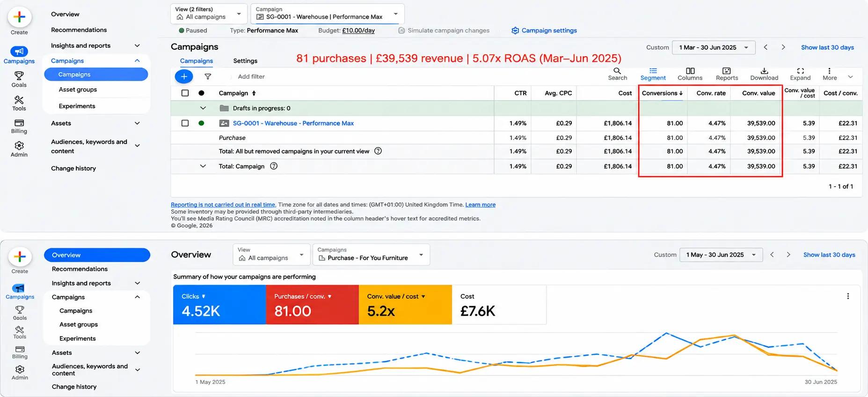Select the underlined Campaigns tab above the table
Screen dimensions: 868x397
tap(197, 61)
